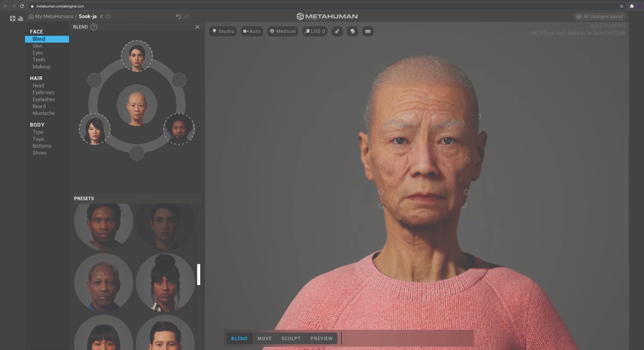Screen dimensions: 644x350
Task: Open the Studio lighting dropdown
Action: (x=223, y=31)
